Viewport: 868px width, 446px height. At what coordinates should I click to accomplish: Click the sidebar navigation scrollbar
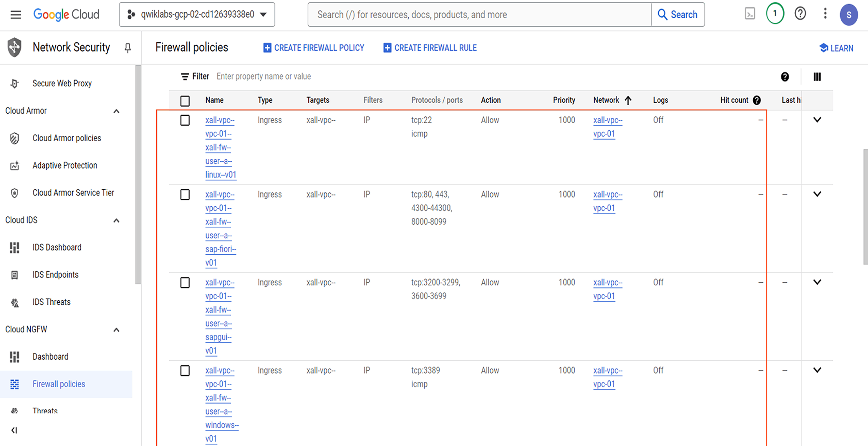(138, 175)
